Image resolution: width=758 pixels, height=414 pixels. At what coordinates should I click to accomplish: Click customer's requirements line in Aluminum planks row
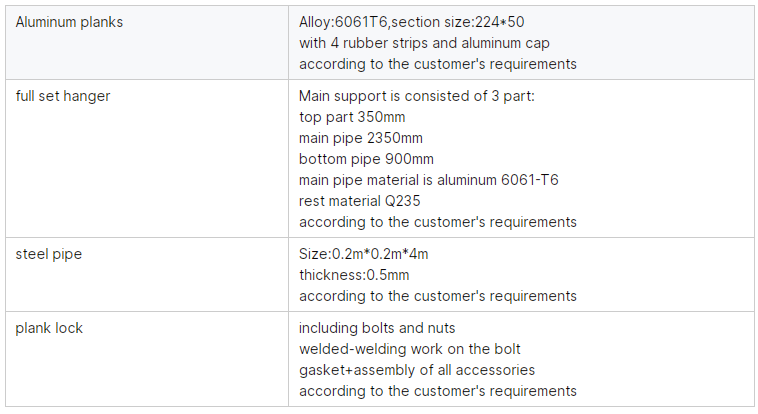click(437, 64)
